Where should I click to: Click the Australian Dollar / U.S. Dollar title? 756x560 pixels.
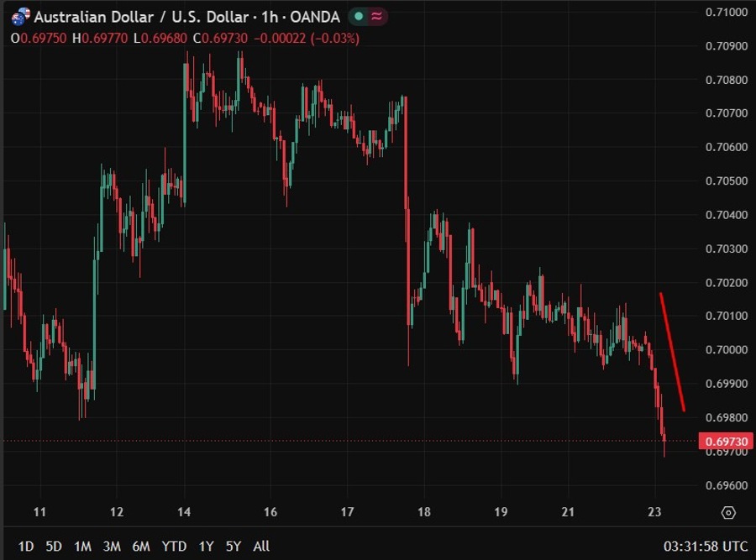(141, 17)
